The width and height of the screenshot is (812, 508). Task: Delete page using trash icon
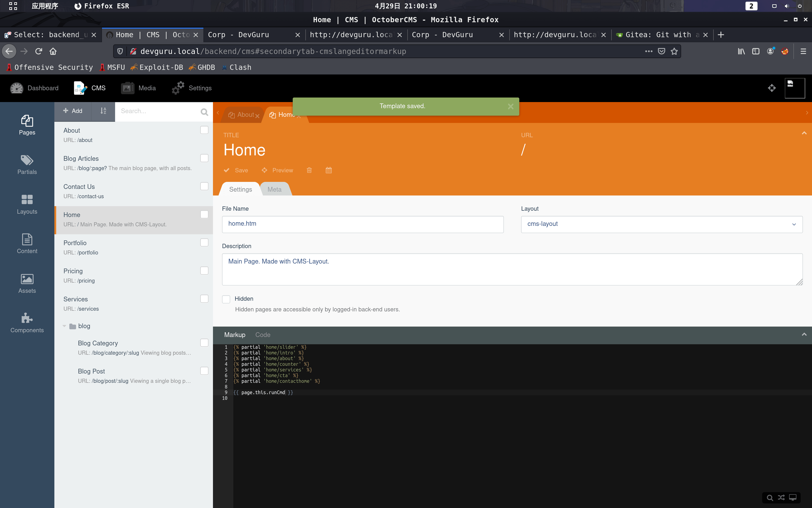(309, 170)
